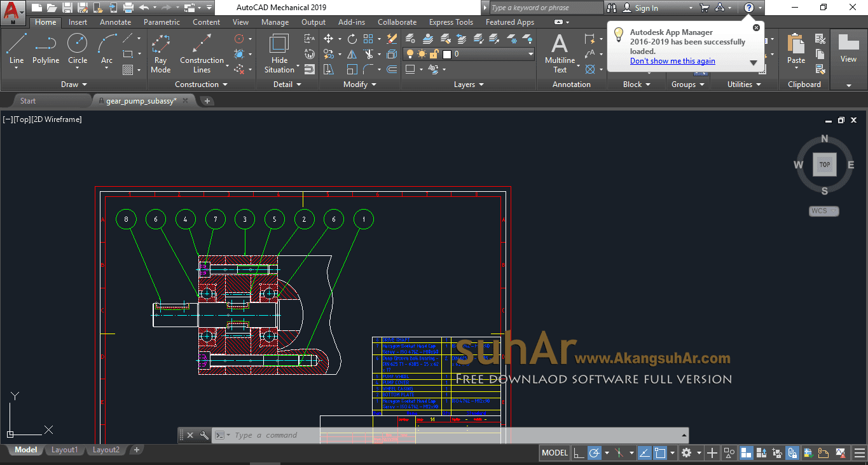Click the binoculars search icon
Viewport: 868px width, 465px height.
612,8
